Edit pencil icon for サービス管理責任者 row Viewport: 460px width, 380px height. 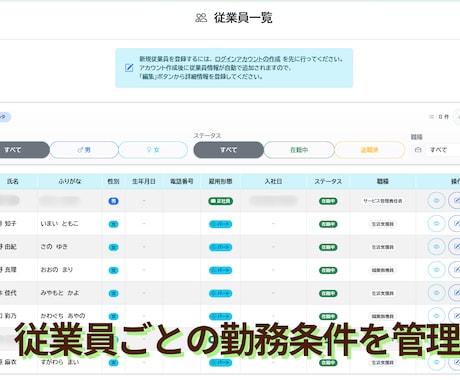tap(455, 201)
